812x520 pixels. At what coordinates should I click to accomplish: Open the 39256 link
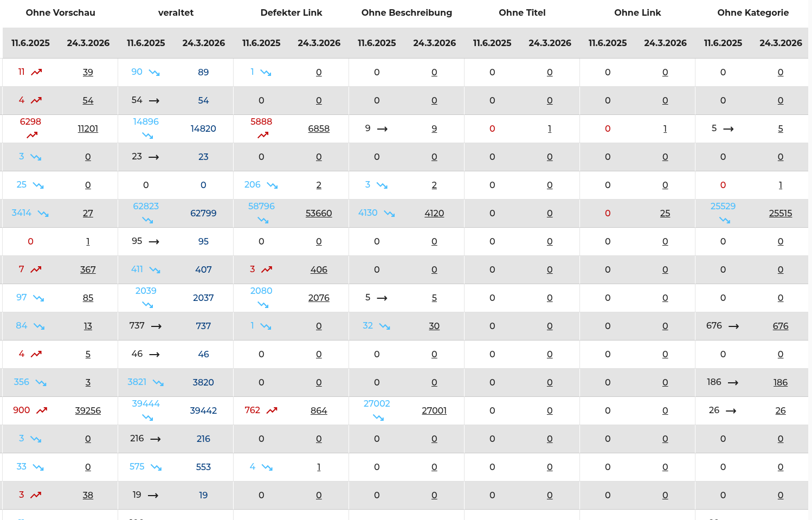[88, 410]
